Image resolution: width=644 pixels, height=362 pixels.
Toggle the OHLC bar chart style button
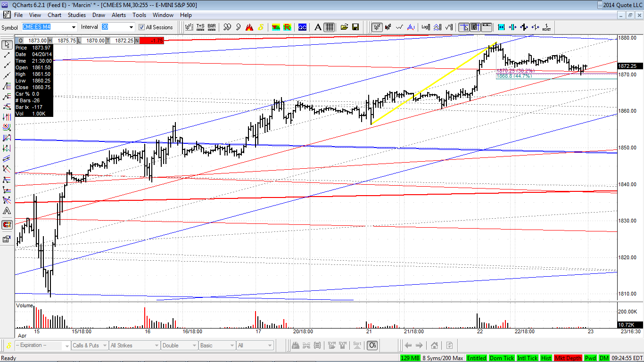[x=376, y=27]
